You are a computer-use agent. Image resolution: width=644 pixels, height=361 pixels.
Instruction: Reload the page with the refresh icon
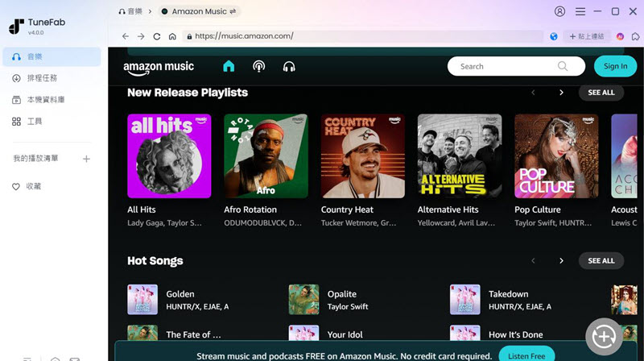[157, 36]
